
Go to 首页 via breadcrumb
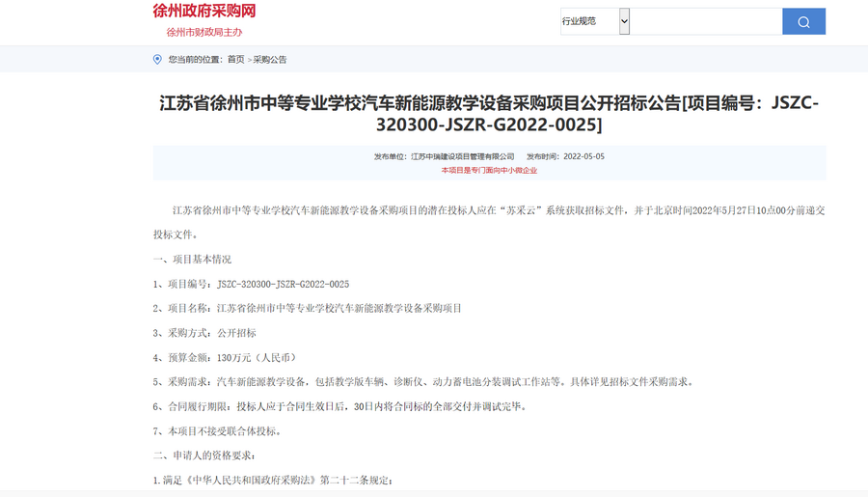pos(235,60)
